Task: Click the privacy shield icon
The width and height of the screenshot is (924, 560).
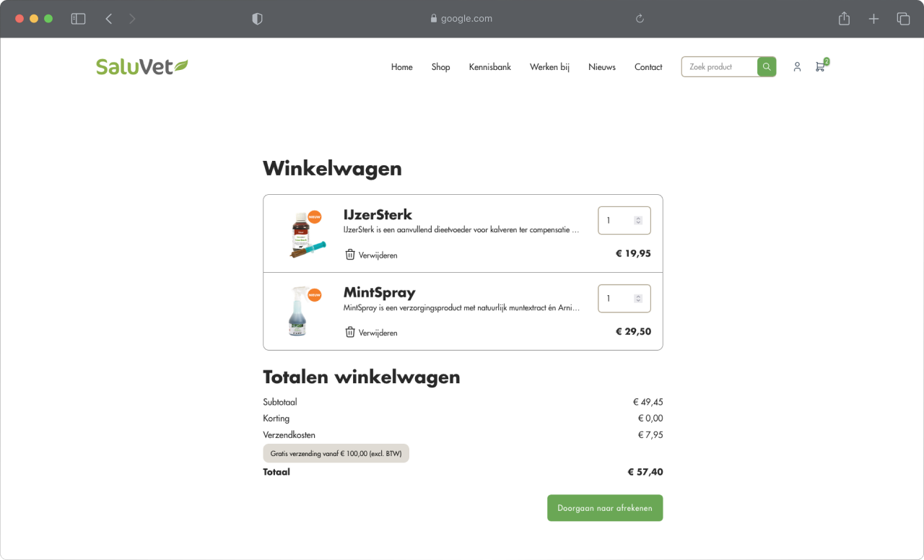Action: pos(257,19)
